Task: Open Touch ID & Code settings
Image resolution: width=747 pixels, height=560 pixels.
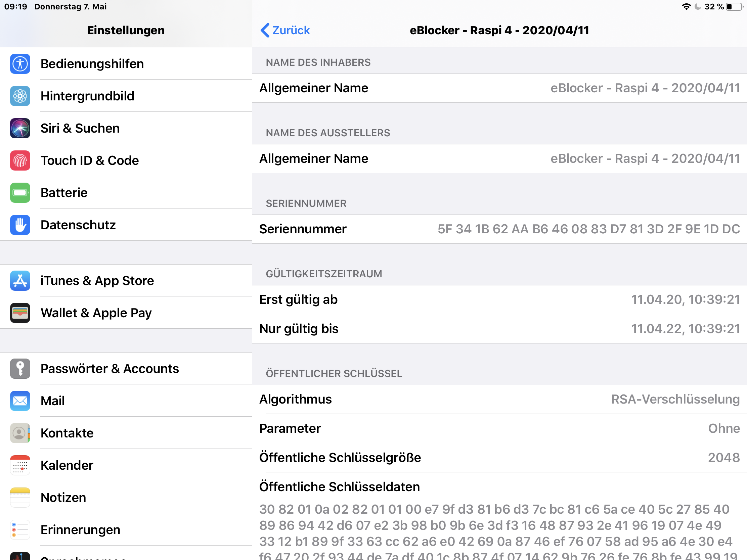Action: [126, 160]
